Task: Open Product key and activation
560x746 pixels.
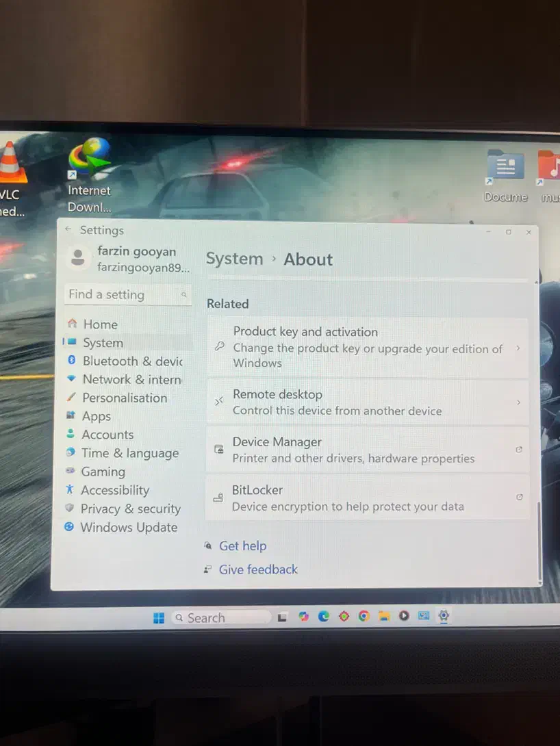Action: coord(367,347)
